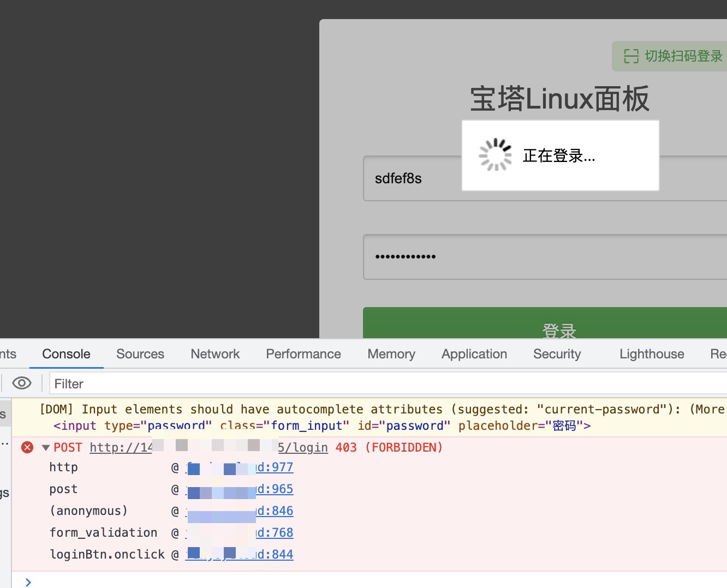Click the 403 (FORBIDDEN) status text
This screenshot has height=588, width=727.
click(389, 447)
